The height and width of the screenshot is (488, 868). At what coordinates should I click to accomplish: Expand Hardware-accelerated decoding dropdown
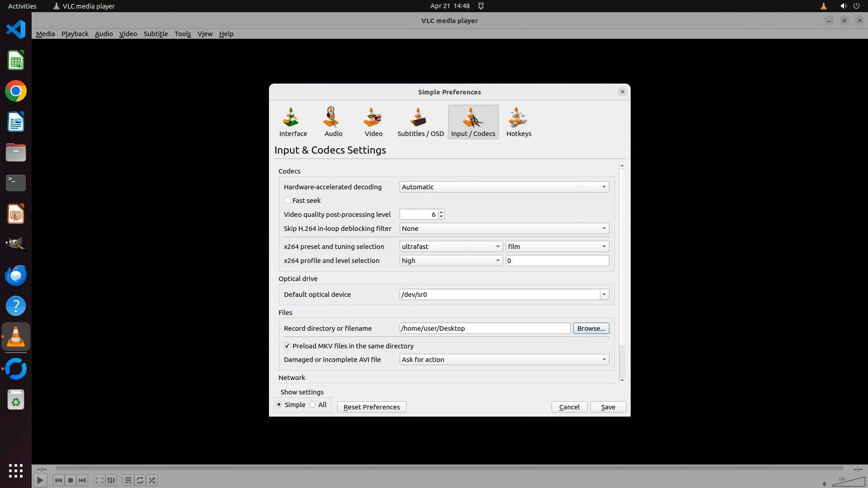(x=504, y=187)
